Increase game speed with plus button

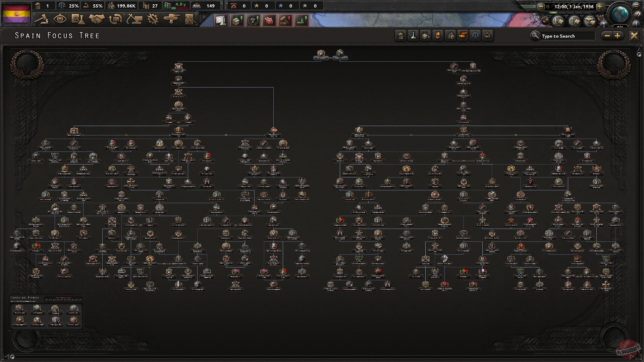point(600,6)
